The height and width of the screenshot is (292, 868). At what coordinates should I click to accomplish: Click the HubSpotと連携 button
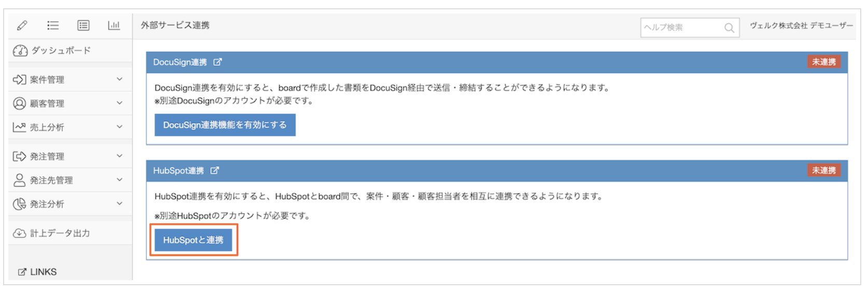[x=193, y=240]
